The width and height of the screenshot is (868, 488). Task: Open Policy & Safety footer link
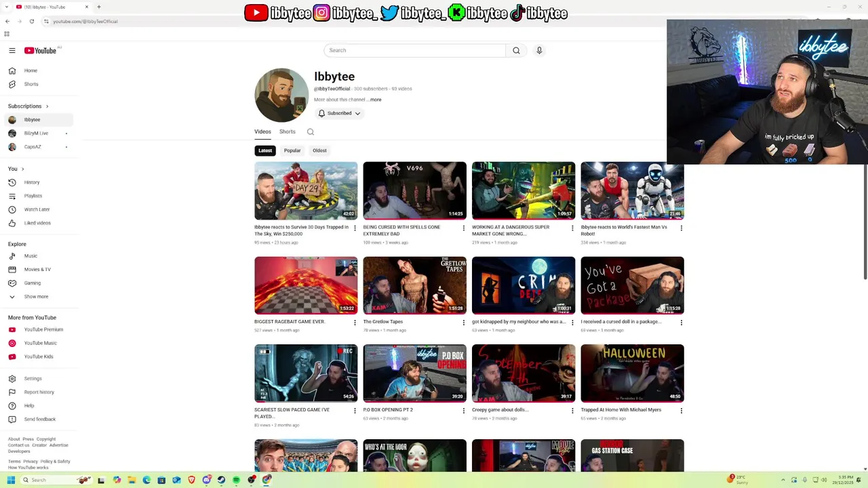click(55, 462)
